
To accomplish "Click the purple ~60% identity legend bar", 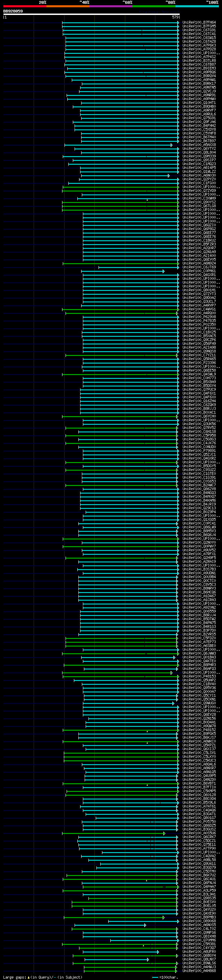I will (x=111, y=6).
